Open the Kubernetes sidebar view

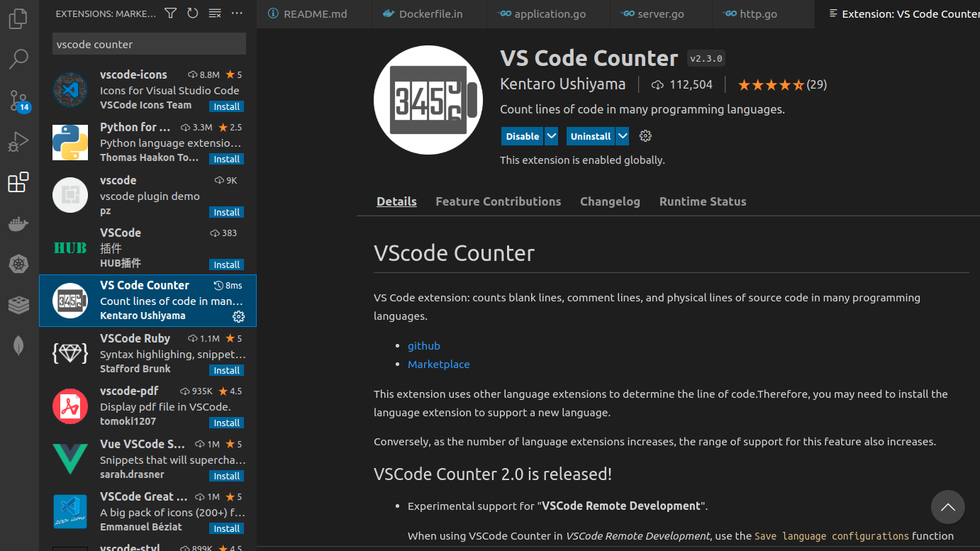click(x=18, y=264)
